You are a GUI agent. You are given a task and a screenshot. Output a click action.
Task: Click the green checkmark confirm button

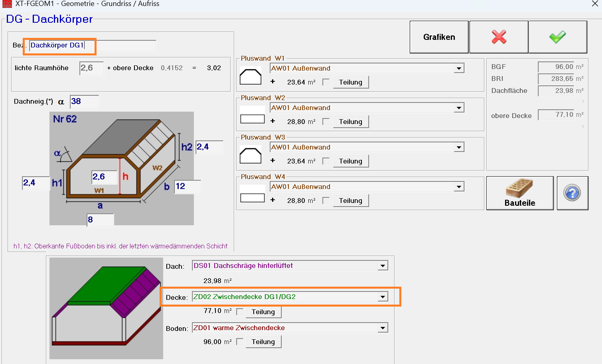click(557, 37)
